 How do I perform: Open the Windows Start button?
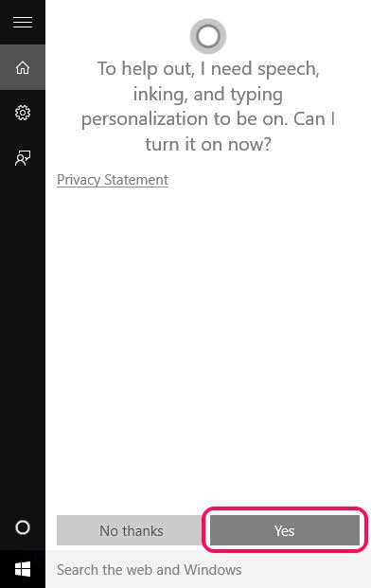[23, 569]
